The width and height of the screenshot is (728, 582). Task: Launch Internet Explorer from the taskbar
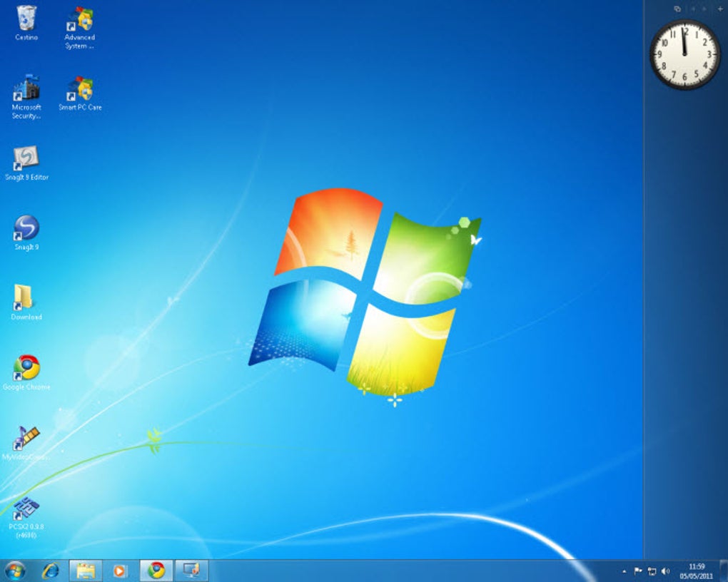(51, 571)
